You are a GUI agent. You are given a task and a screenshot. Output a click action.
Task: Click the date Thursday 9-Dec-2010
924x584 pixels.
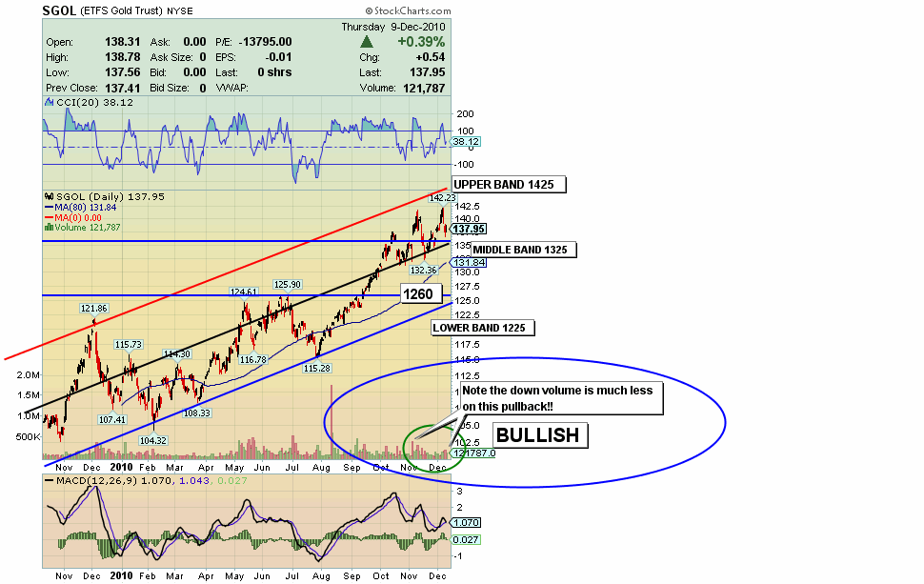point(393,27)
